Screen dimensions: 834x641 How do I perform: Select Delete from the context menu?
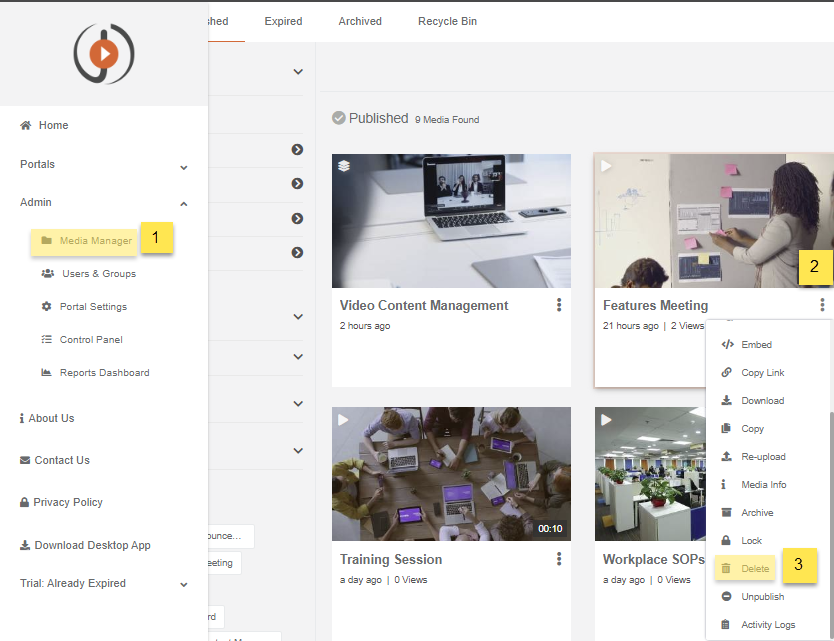[755, 569]
